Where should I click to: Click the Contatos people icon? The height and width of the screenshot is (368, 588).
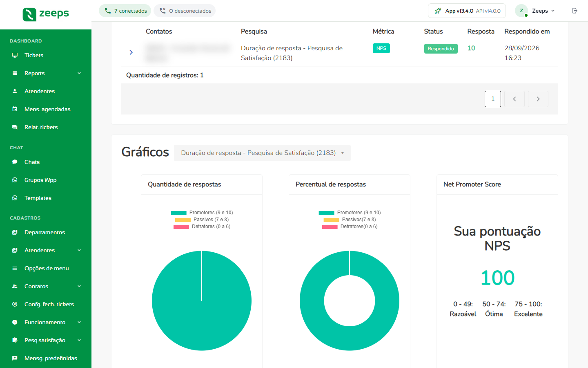coord(15,286)
